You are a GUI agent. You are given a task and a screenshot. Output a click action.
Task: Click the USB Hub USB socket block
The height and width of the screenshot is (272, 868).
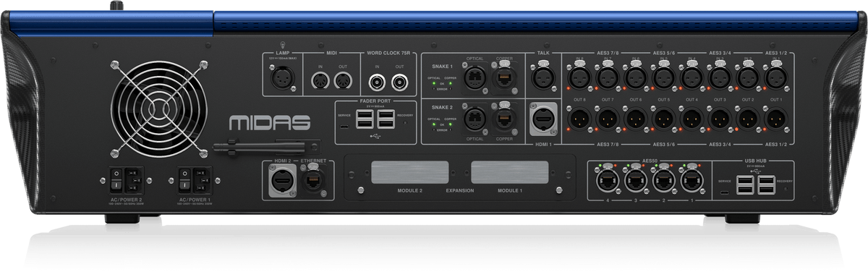tap(756, 186)
